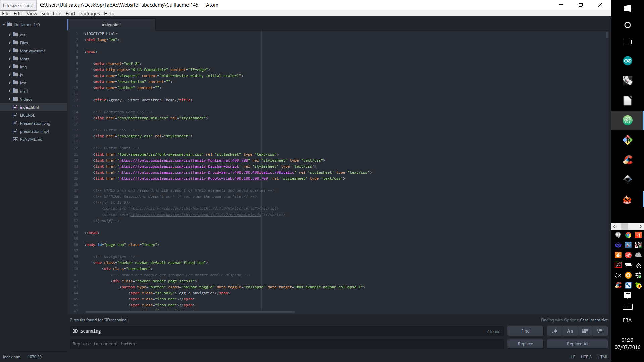This screenshot has width=644, height=362.
Task: Toggle the only-in-selection search option
Action: click(x=585, y=331)
